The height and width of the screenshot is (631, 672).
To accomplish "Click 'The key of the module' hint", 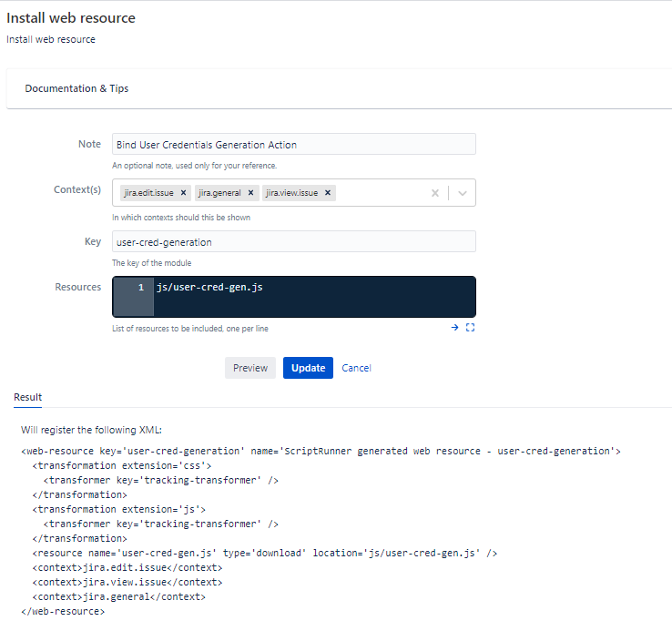I will (x=152, y=263).
